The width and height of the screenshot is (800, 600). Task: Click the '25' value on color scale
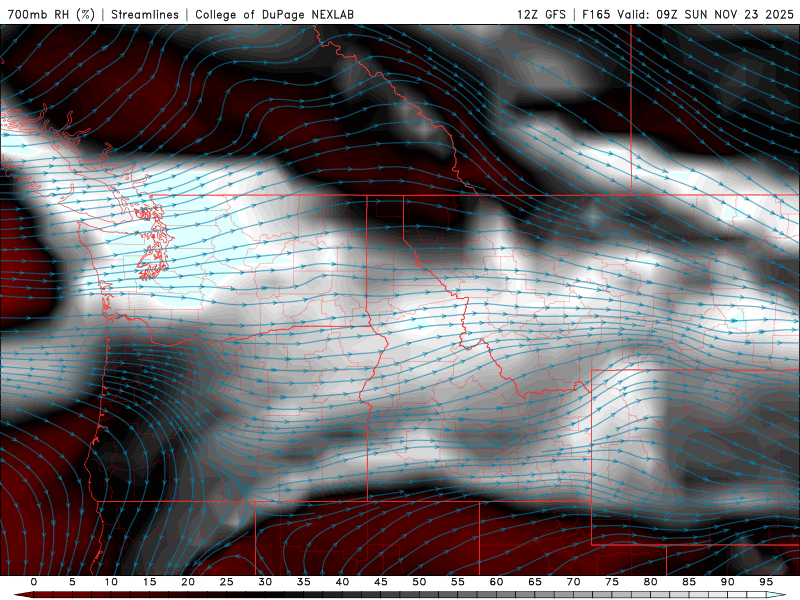pyautogui.click(x=227, y=582)
